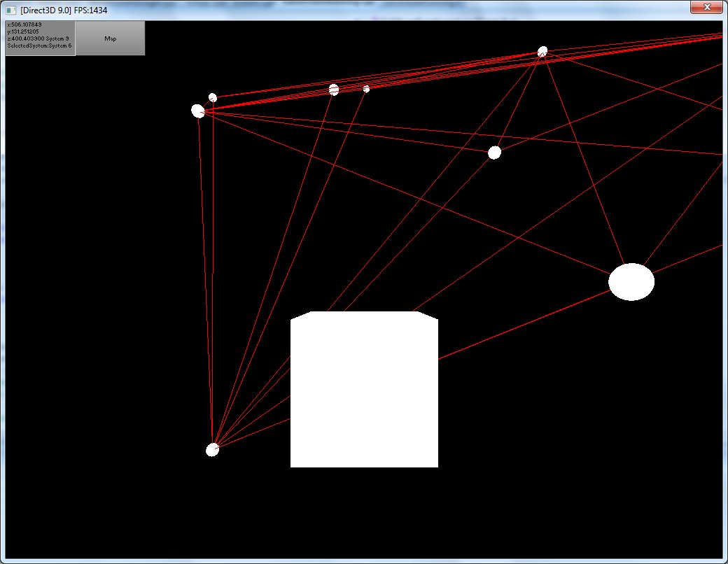Click the coordinates info panel
This screenshot has width=728, height=564.
[x=40, y=38]
